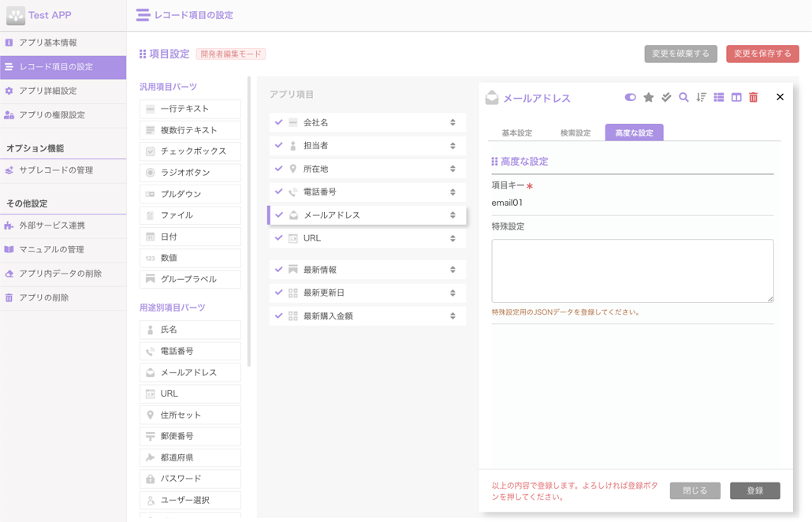Select the プルダウン parts item
Screen dimensions: 812x522
point(190,194)
